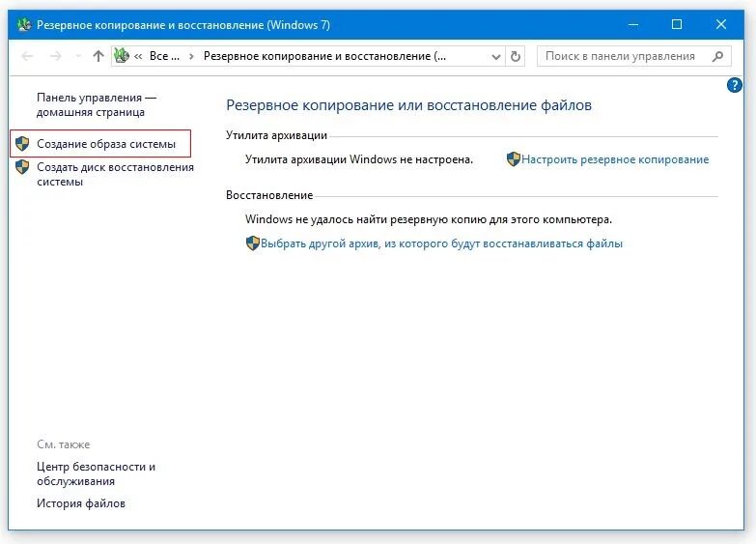Screen dimensions: 756x544
Task: Click the double chevron breadcrumb overflow
Action: tap(138, 56)
